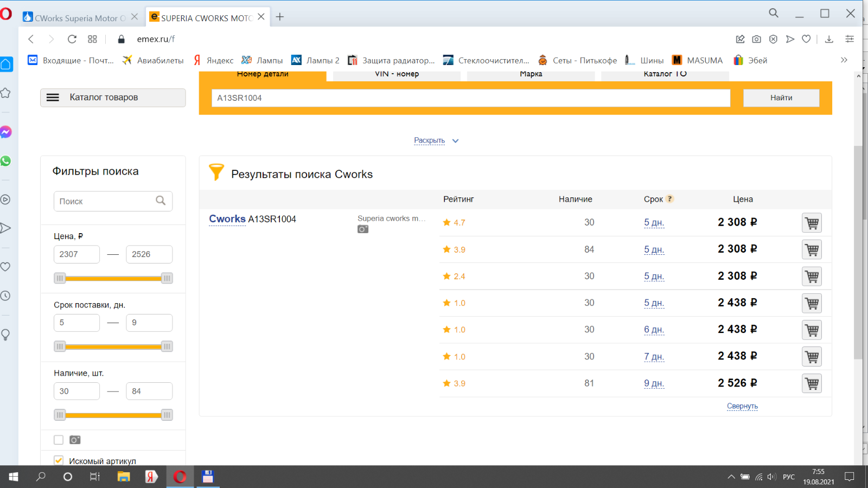This screenshot has width=868, height=488.
Task: Open sidebar heart favorites icon
Action: tap(5, 267)
